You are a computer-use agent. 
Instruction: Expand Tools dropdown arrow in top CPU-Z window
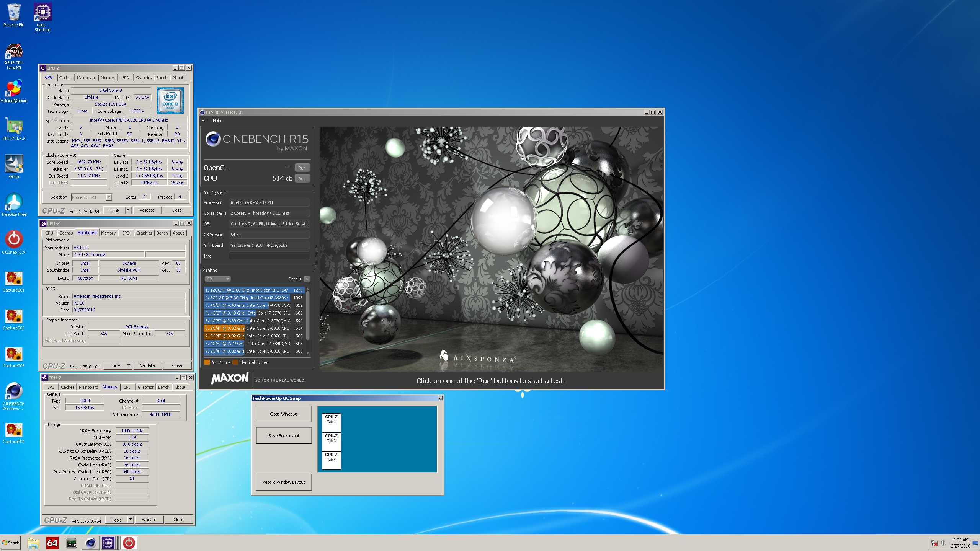129,210
